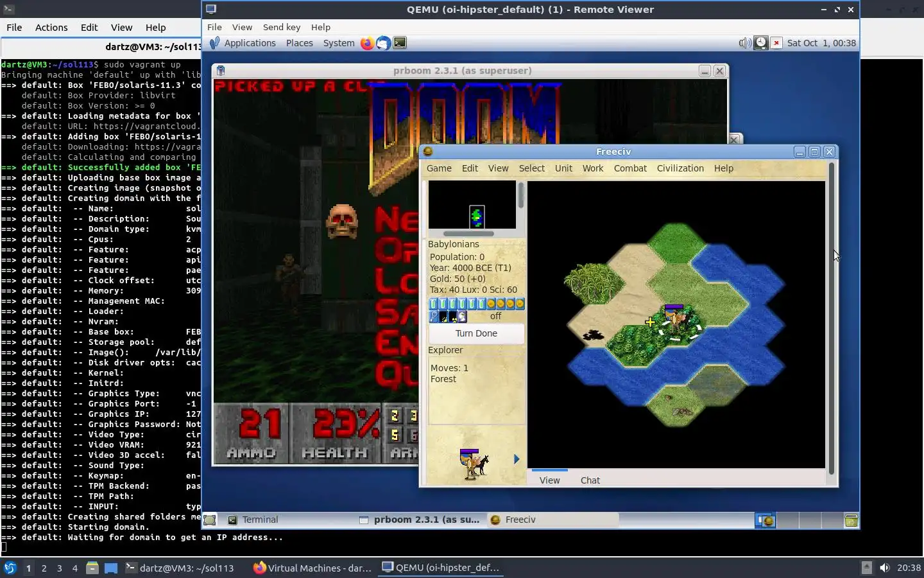Screen dimensions: 924x578
Task: Open Remote Viewer File menu
Action: click(x=214, y=27)
